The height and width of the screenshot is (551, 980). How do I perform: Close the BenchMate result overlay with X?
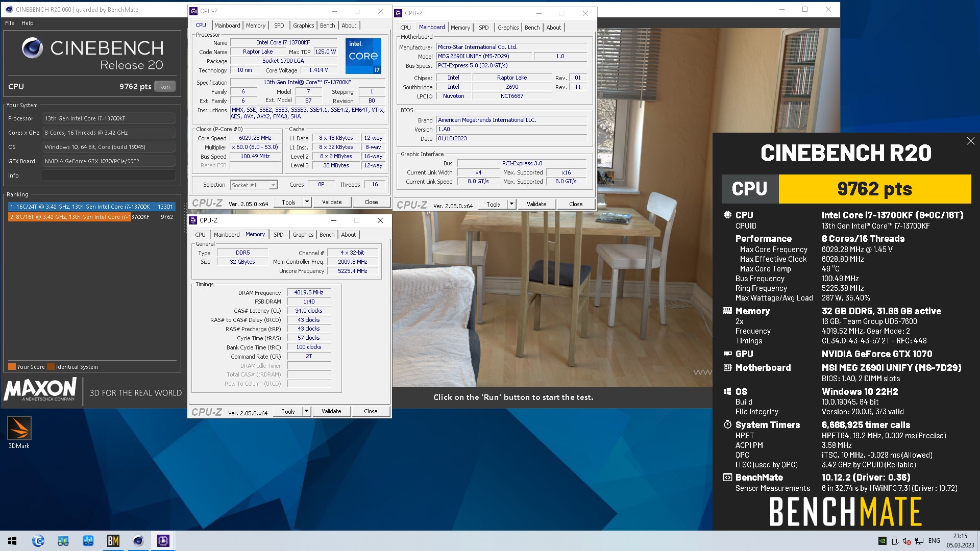[970, 141]
